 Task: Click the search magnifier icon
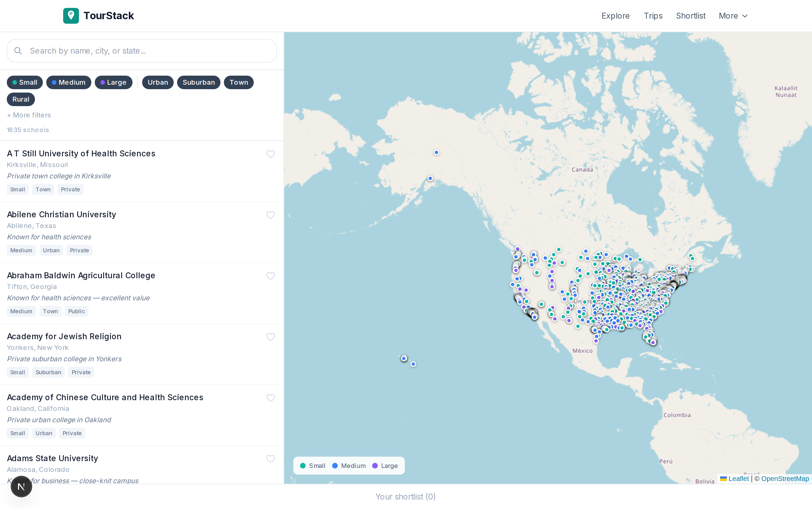pyautogui.click(x=18, y=51)
